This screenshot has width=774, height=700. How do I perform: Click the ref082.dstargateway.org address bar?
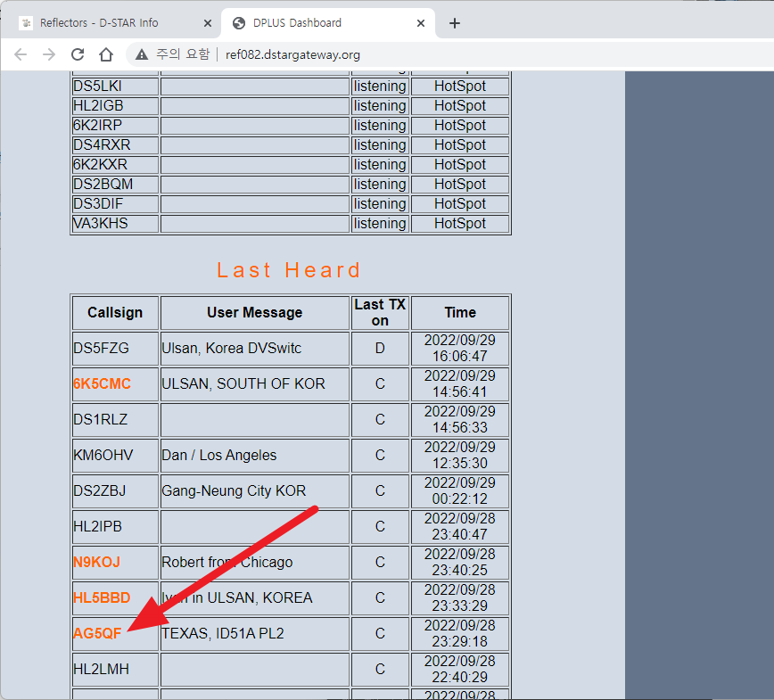(x=292, y=54)
